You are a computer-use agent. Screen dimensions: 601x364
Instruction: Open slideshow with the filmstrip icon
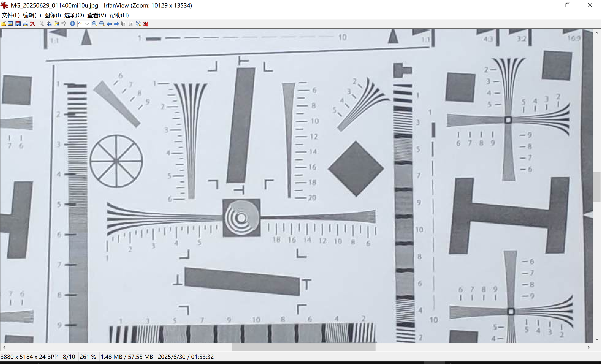coord(11,24)
